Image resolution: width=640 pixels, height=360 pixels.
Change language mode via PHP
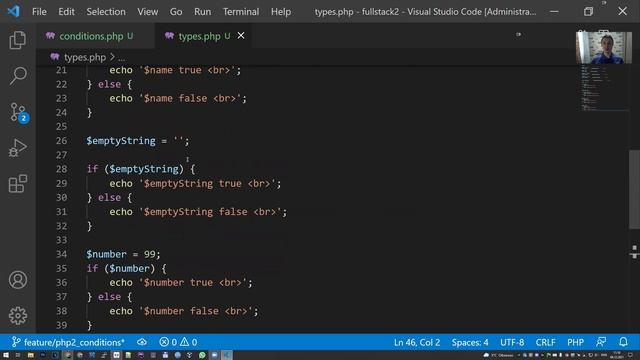575,342
